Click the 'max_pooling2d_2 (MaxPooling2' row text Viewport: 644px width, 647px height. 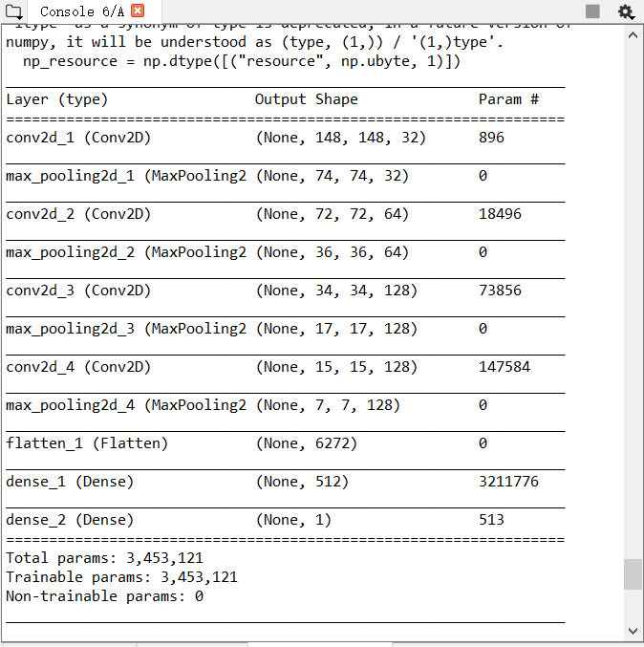coord(126,252)
